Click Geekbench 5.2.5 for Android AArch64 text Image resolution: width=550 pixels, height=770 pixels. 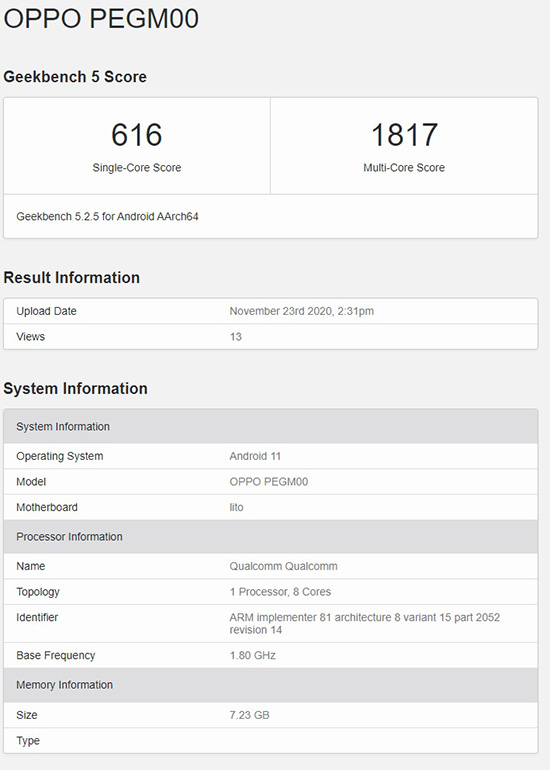click(x=108, y=217)
